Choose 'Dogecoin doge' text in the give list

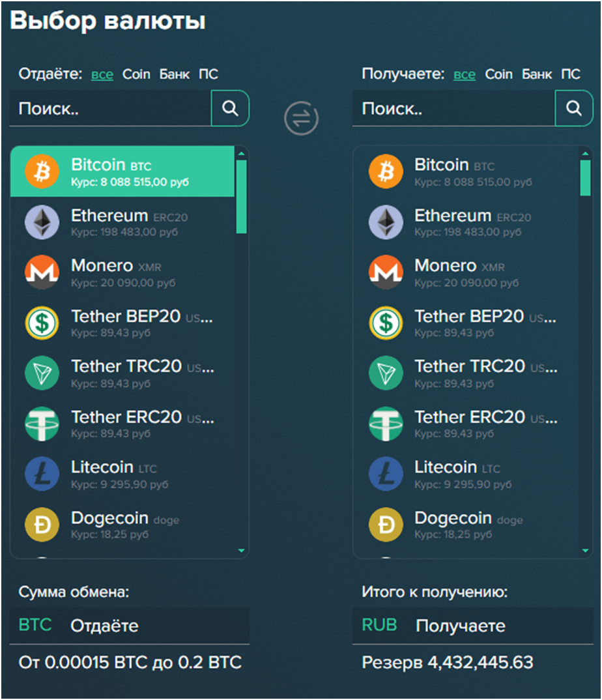coord(125,518)
